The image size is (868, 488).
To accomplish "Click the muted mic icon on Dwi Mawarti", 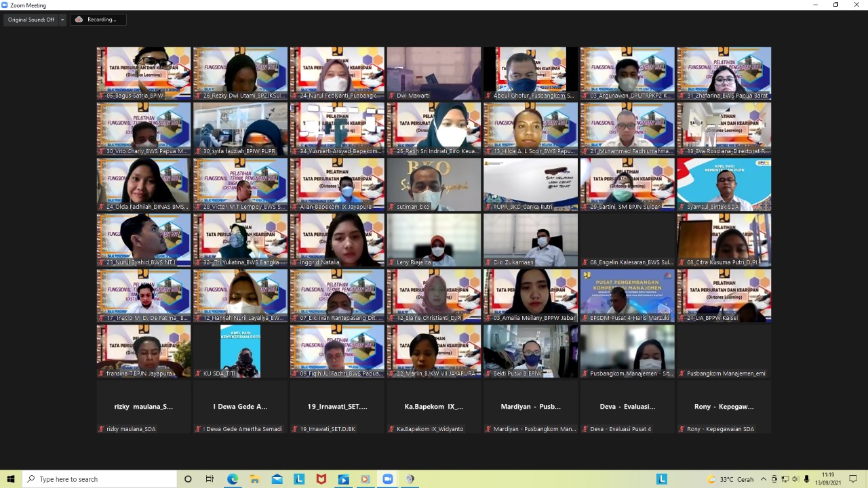I will (x=391, y=96).
